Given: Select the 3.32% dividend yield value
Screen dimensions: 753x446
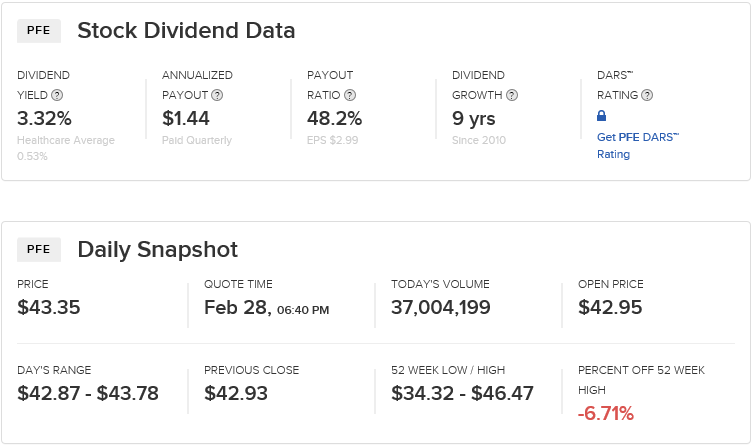Looking at the screenshot, I should (x=44, y=119).
